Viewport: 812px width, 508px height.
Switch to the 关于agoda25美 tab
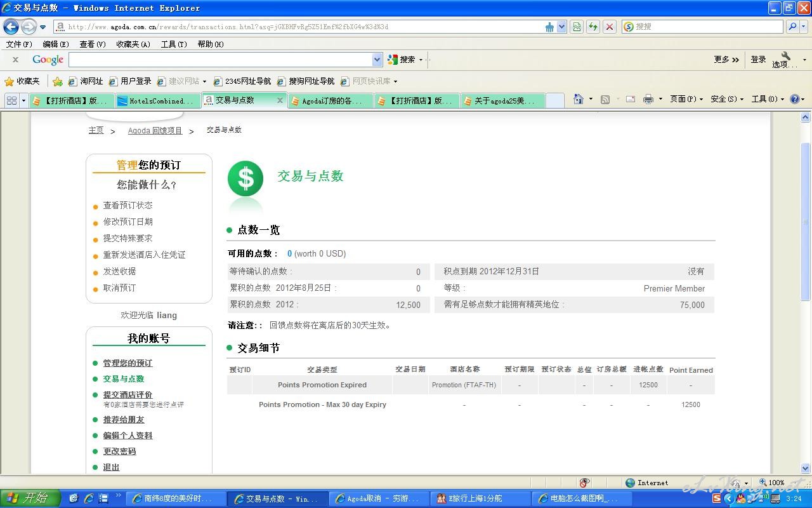click(502, 100)
